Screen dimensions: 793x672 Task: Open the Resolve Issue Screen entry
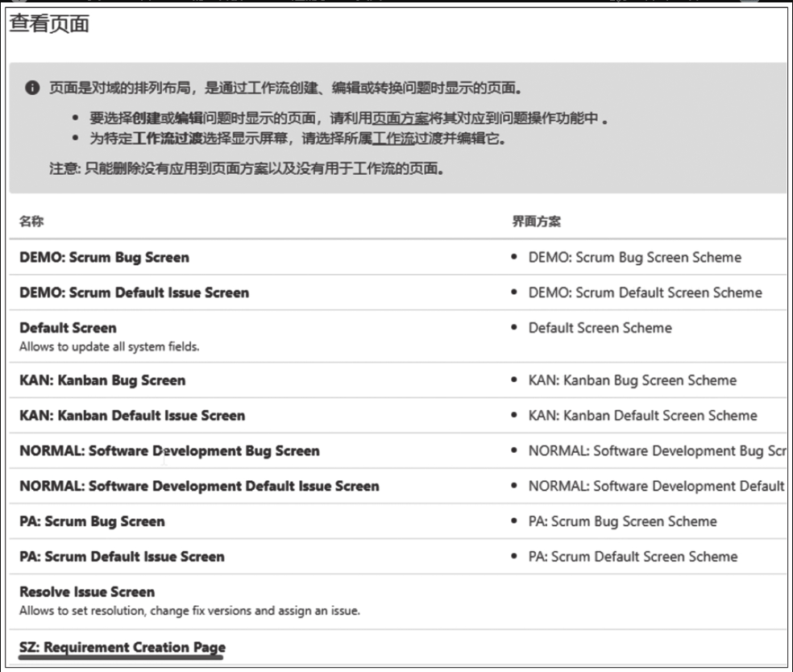(87, 592)
